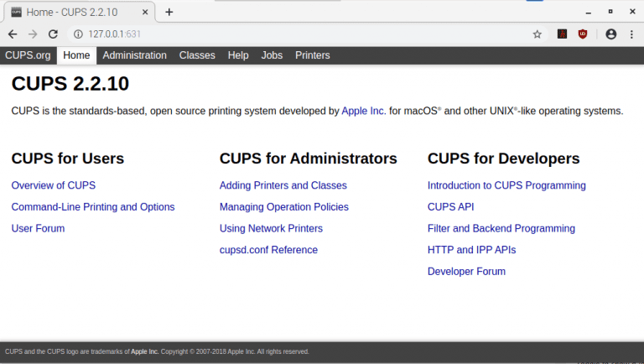Reload the CUPS page

[x=53, y=34]
